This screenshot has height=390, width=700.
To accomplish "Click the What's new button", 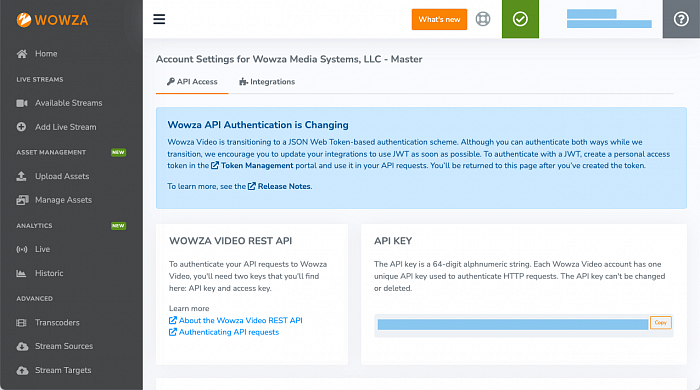I will click(439, 20).
